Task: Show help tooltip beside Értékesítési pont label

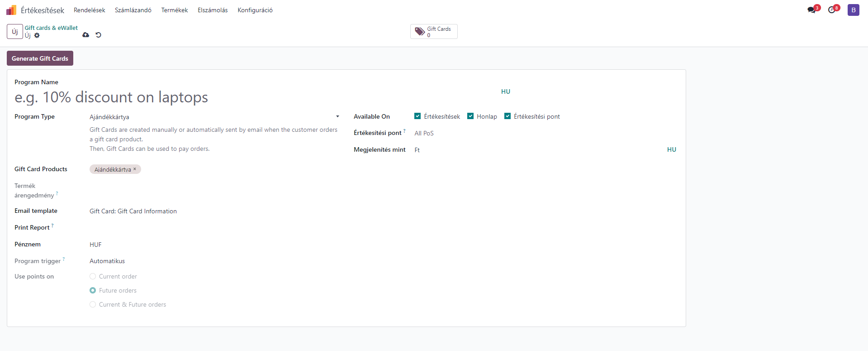Action: click(x=404, y=130)
